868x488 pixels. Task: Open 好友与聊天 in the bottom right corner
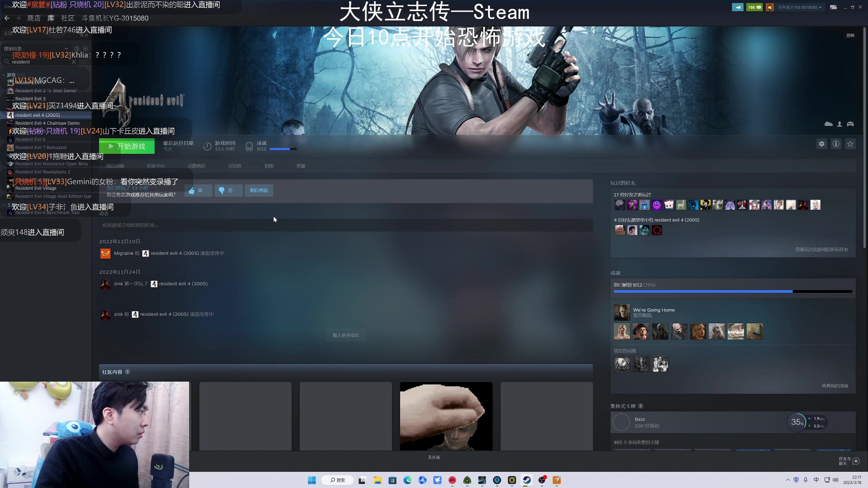(x=845, y=461)
